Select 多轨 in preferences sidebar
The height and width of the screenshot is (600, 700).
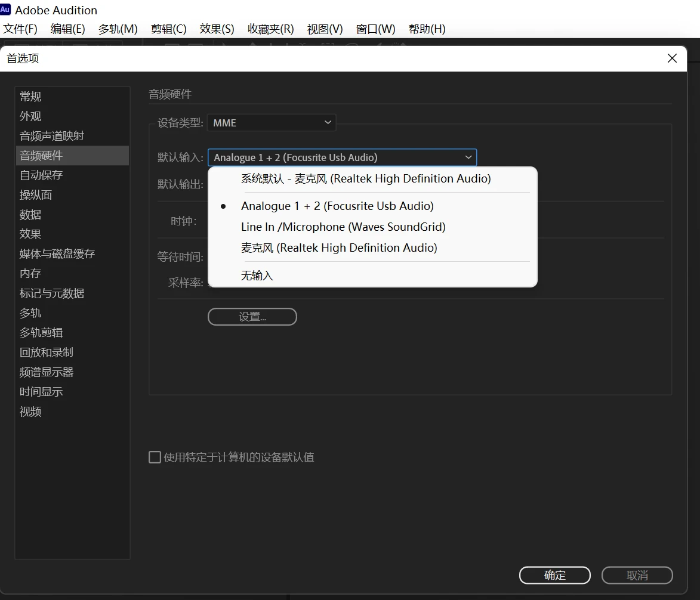[x=72, y=313]
